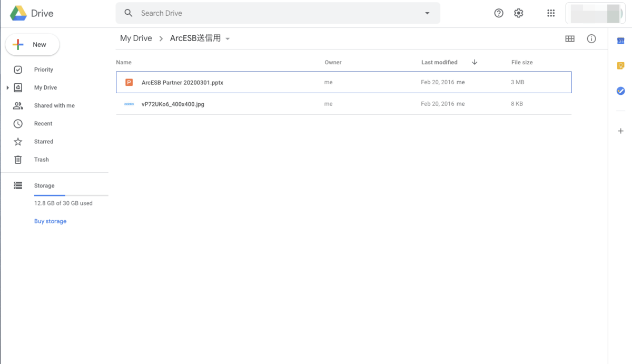Open Google Keep in side panel

coord(620,66)
